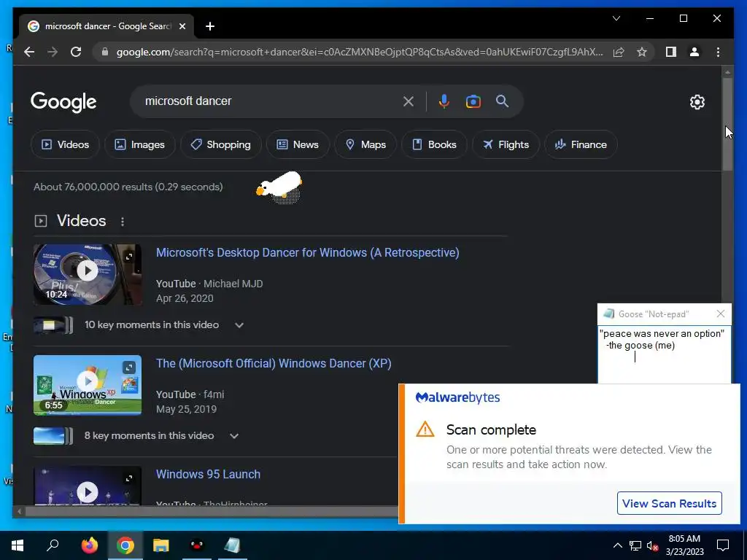Click the taskbar clock showing 8:05 AM
This screenshot has height=560, width=747.
[684, 545]
